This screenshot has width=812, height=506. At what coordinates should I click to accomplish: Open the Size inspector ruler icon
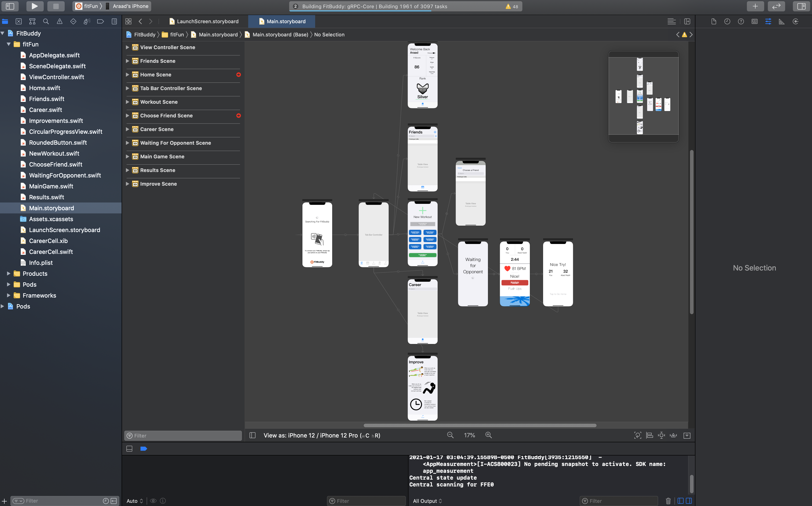point(781,21)
